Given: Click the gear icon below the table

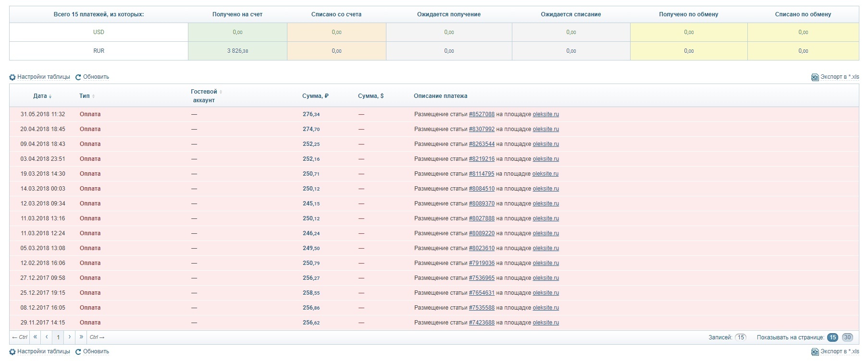Looking at the screenshot, I should (x=12, y=352).
